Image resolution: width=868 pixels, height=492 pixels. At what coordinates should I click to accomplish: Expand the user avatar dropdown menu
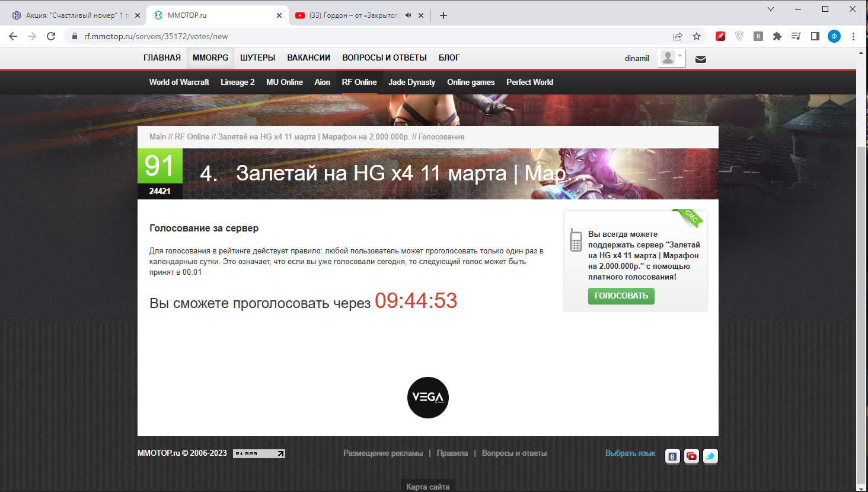[671, 58]
